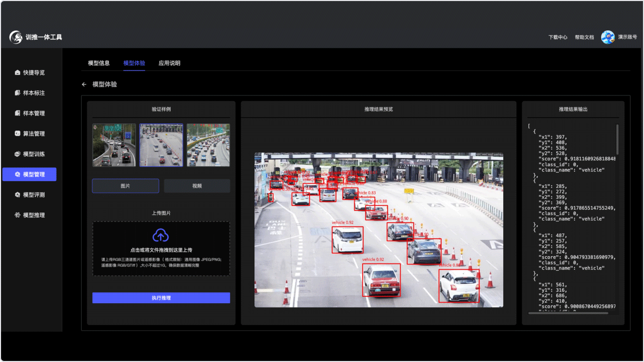Viewport: 644px width, 362px height.
Task: Click the cloud upload icon
Action: (x=160, y=235)
